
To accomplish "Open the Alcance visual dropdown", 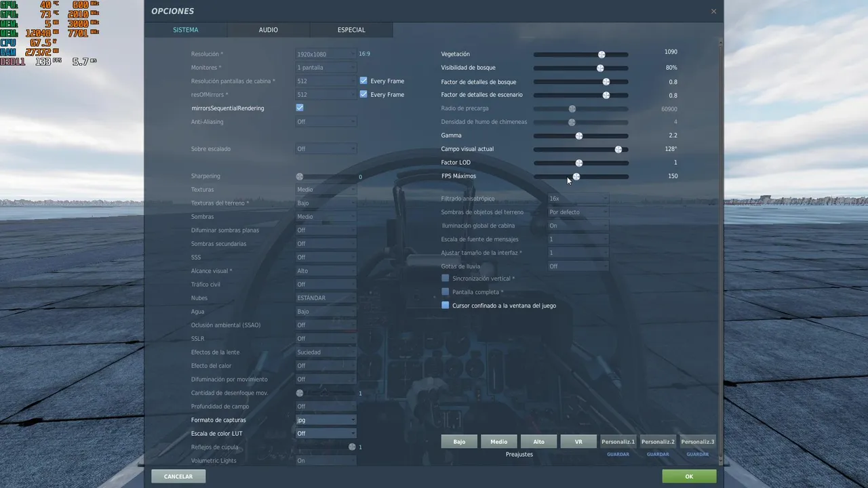I will tap(325, 271).
